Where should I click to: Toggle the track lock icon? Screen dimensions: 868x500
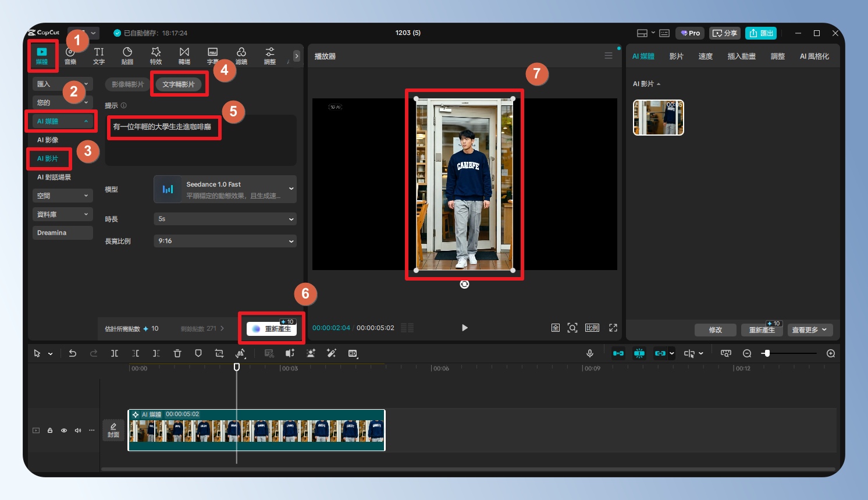50,430
